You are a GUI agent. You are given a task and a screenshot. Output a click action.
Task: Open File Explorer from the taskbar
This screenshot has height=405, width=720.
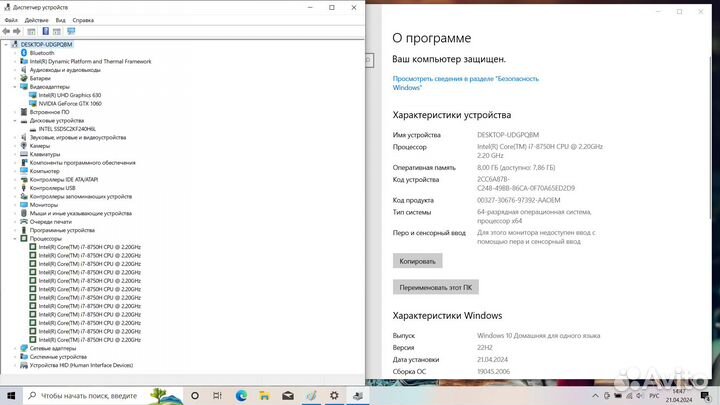tap(264, 395)
